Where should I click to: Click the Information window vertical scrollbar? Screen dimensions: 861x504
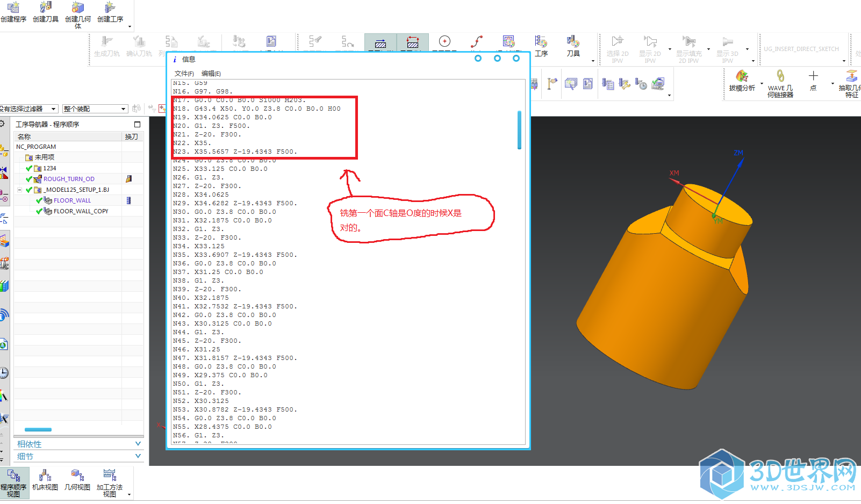[519, 129]
